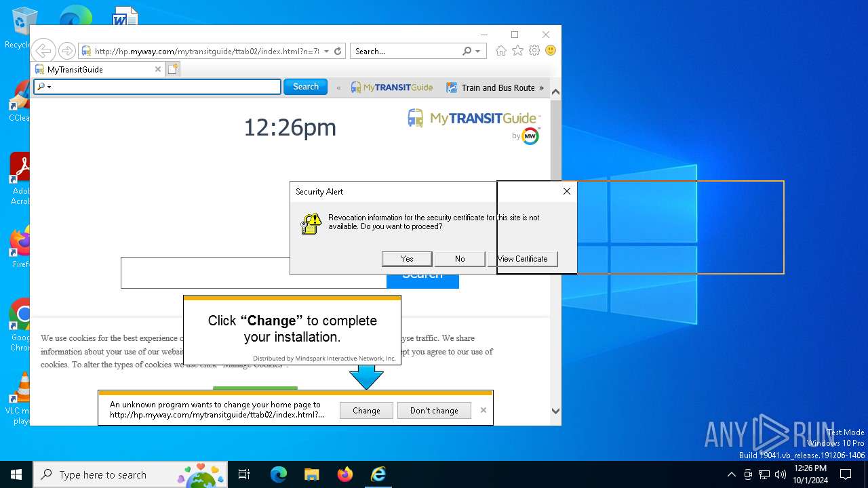Click the scroll up arrow on the page scrollbar
Screen dimensions: 868x488
point(555,92)
